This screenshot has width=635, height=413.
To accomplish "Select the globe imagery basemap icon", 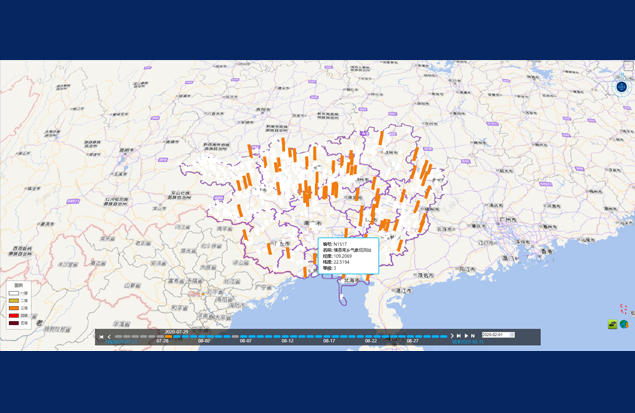I will point(624,325).
